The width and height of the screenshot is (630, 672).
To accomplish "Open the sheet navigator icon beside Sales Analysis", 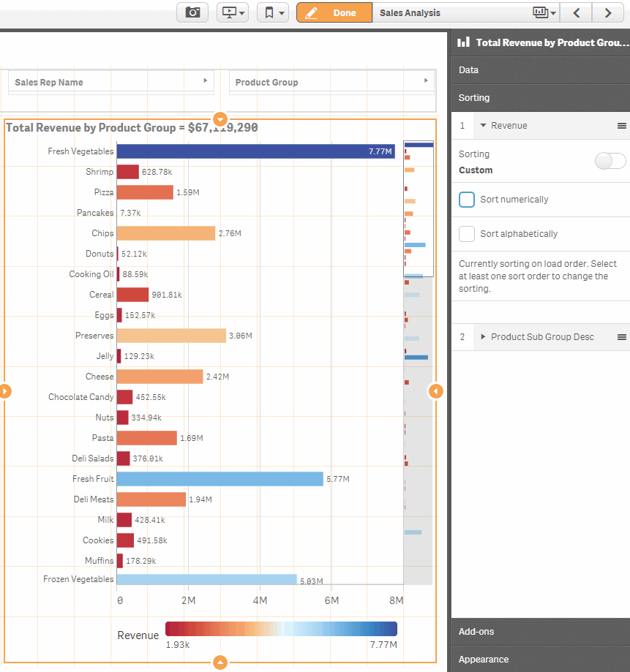I will click(539, 12).
